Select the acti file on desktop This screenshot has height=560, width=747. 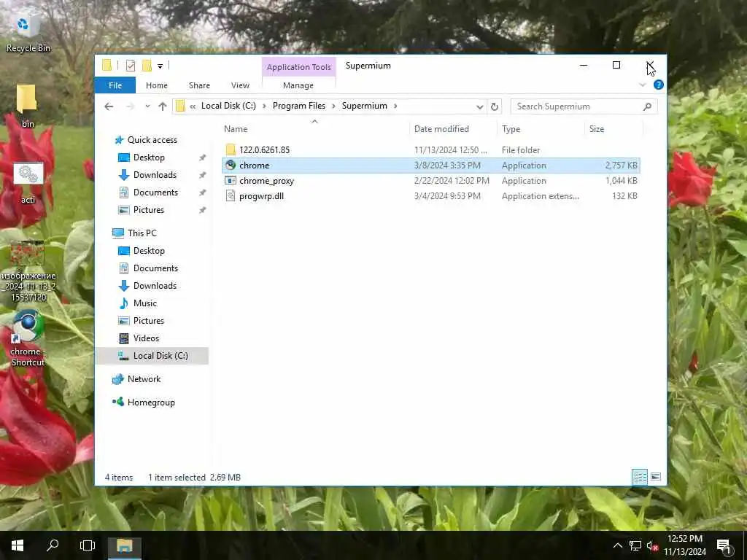click(x=28, y=183)
